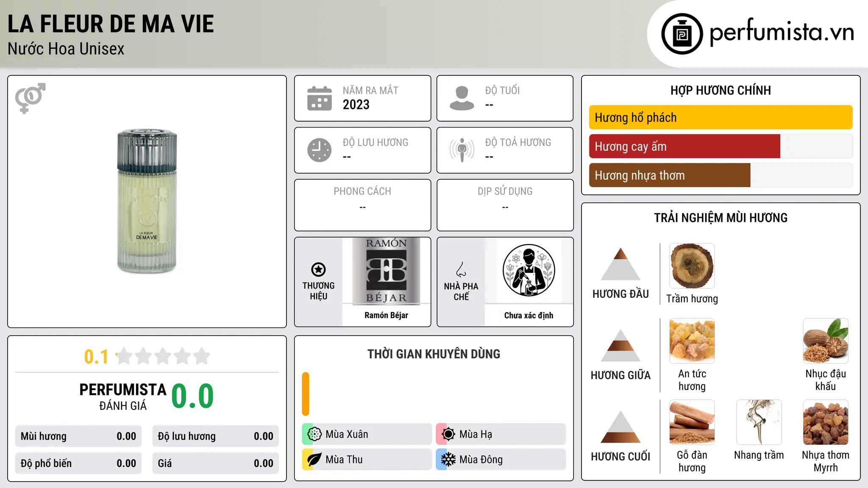The image size is (868, 488).
Task: Select the Gỗ đàn hương note image
Action: [692, 422]
